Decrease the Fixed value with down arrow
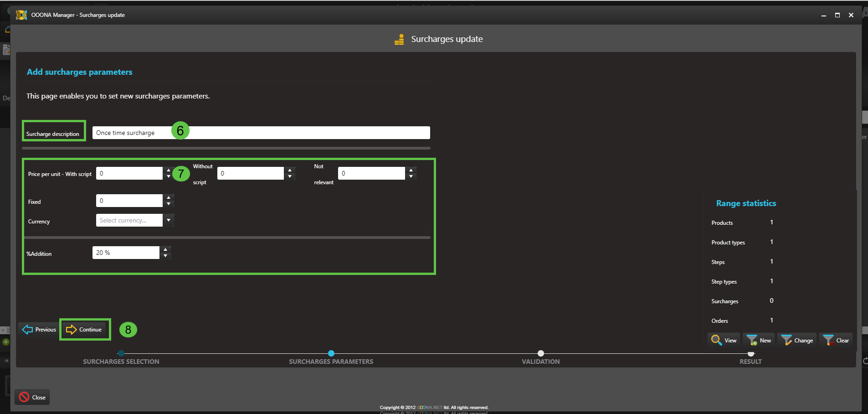 pyautogui.click(x=169, y=204)
